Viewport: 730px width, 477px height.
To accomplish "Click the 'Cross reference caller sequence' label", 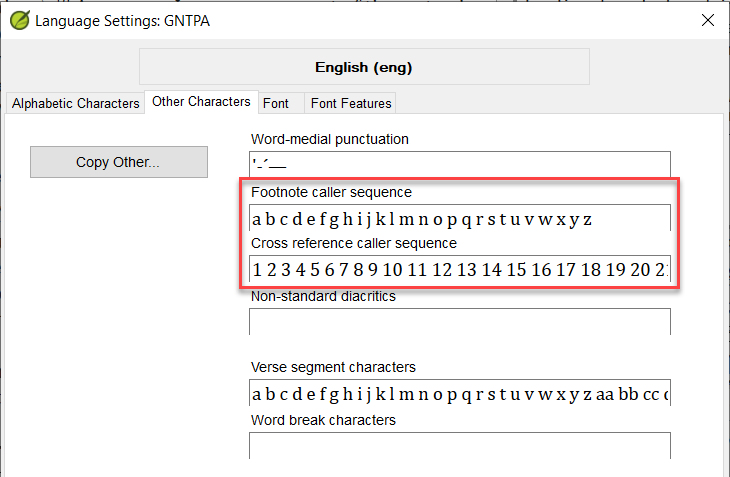I will 354,243.
